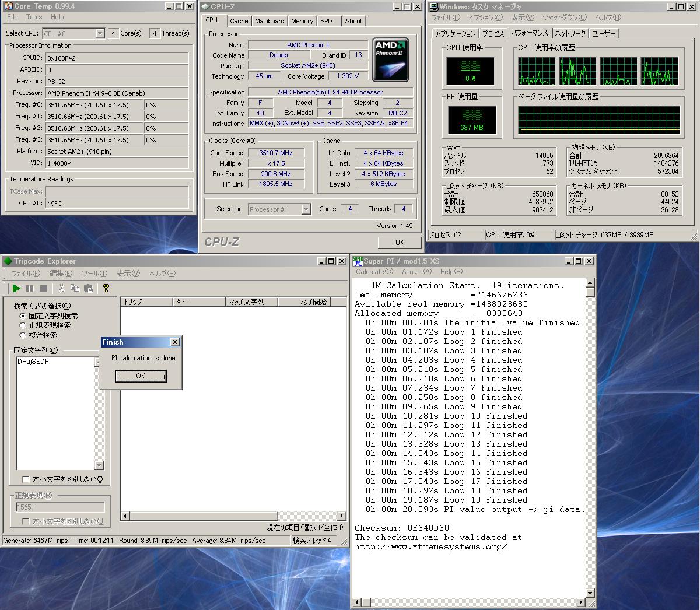This screenshot has height=610, width=700.
Task: Click the Super PI output vertical scrollbar down arrow
Action: 590,593
